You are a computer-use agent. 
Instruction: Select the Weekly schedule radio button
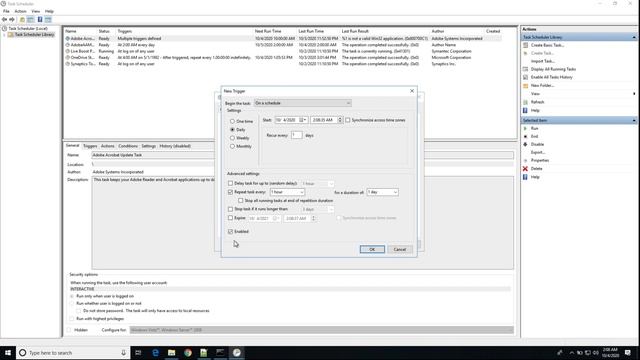point(232,138)
